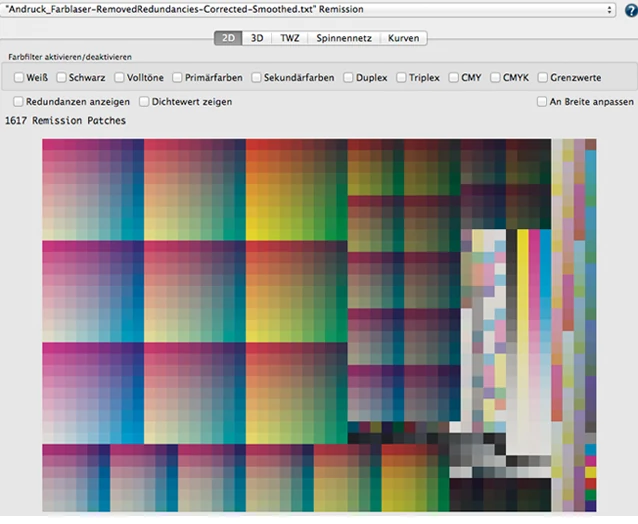Tick the CMYK filter checkbox

coord(495,78)
